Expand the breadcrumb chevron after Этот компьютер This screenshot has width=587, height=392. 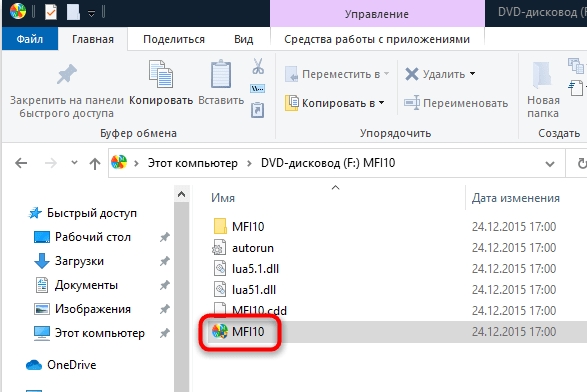[x=249, y=163]
